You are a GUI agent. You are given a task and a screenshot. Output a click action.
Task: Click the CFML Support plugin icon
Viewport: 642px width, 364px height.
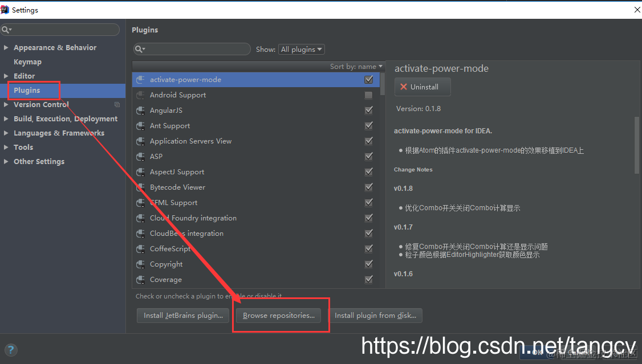tap(140, 203)
